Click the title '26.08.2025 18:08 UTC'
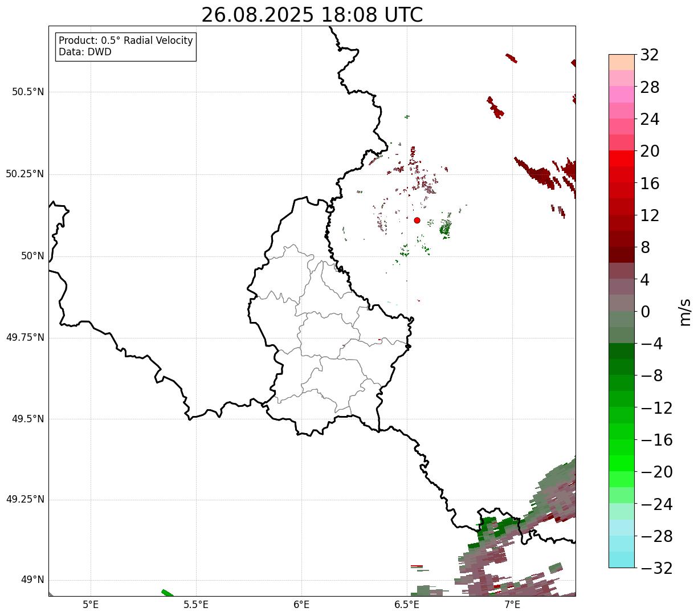The width and height of the screenshot is (698, 616). coord(312,15)
